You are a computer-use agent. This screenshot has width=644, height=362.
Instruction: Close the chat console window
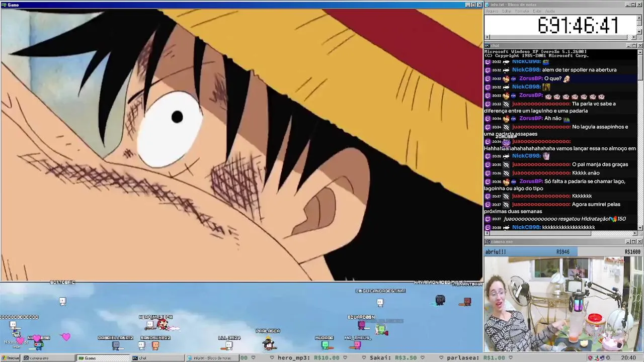[640, 46]
